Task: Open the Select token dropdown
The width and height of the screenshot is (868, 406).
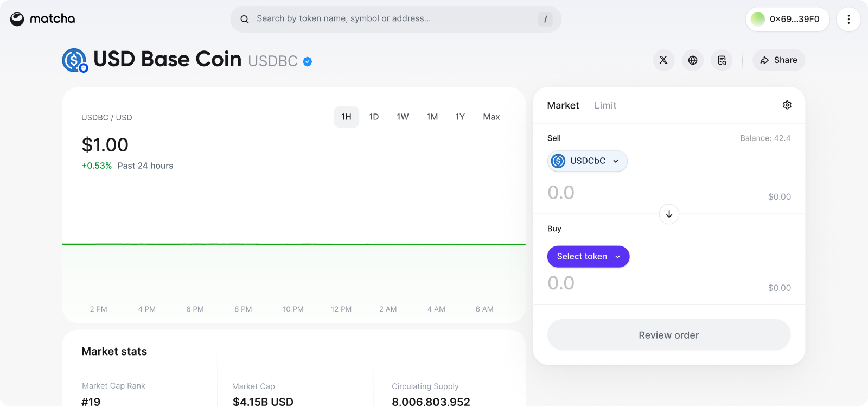Action: pos(589,257)
